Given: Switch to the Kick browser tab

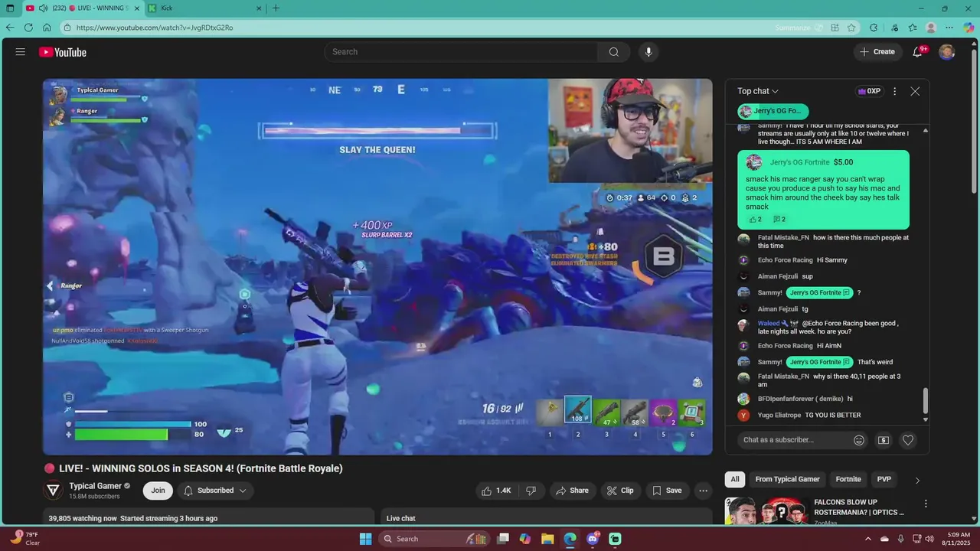Looking at the screenshot, I should [x=205, y=8].
